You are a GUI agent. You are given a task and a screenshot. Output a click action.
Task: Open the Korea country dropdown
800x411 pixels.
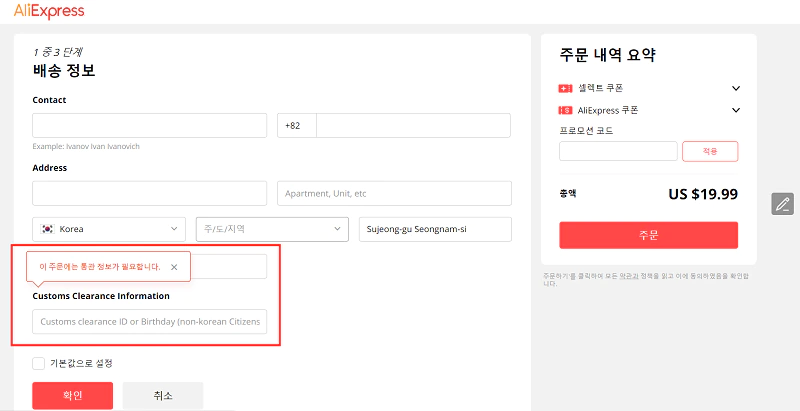[x=109, y=229]
